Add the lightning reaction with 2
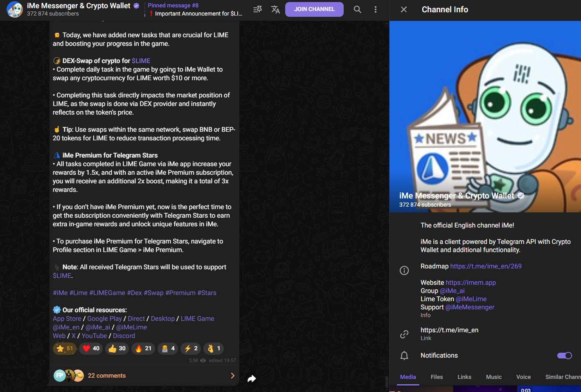 pyautogui.click(x=191, y=349)
